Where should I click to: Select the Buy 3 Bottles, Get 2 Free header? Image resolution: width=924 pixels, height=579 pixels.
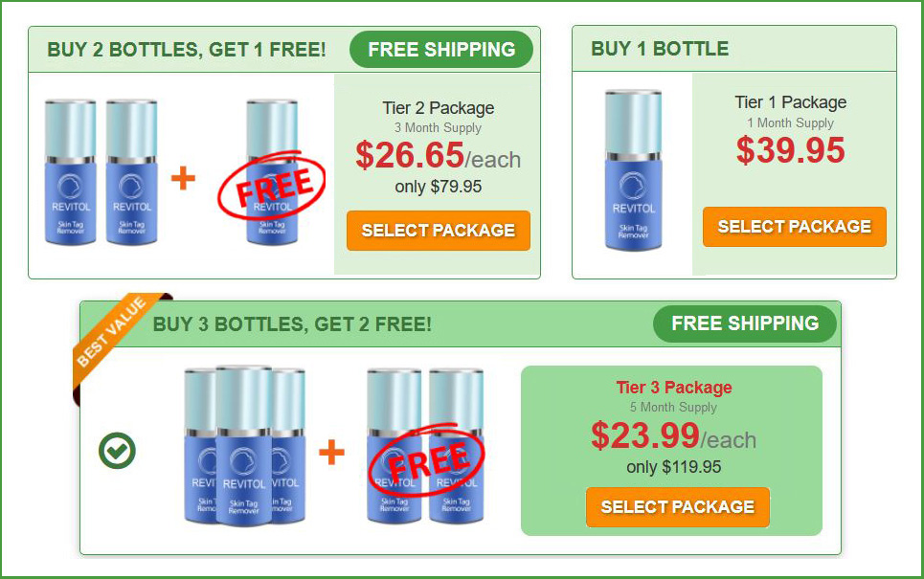292,324
